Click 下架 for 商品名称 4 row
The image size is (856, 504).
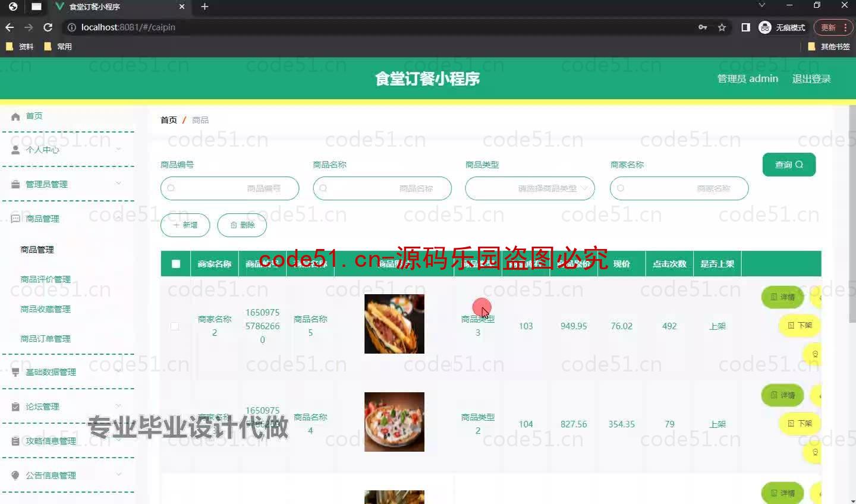click(x=800, y=423)
